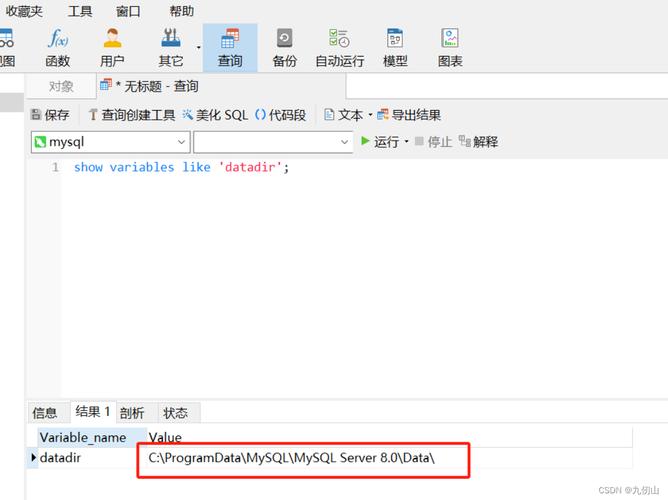
Task: Switch to the 结果 1 tab
Action: point(92,411)
